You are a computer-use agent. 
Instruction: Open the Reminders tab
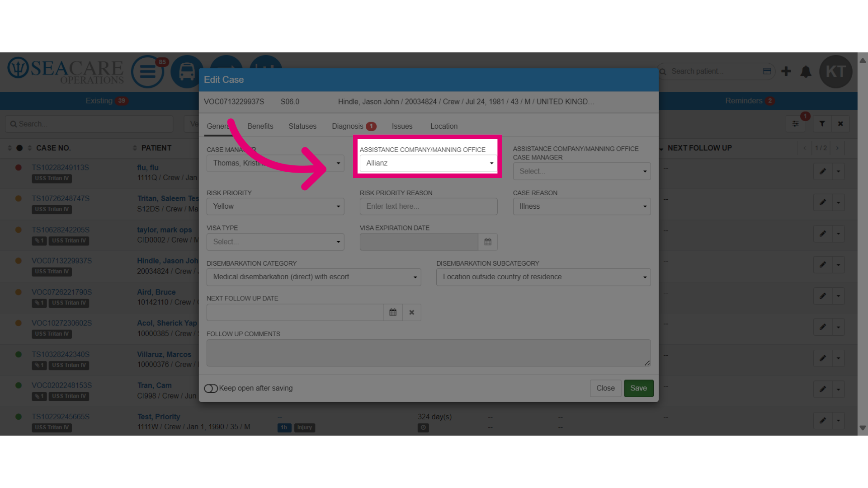click(750, 101)
